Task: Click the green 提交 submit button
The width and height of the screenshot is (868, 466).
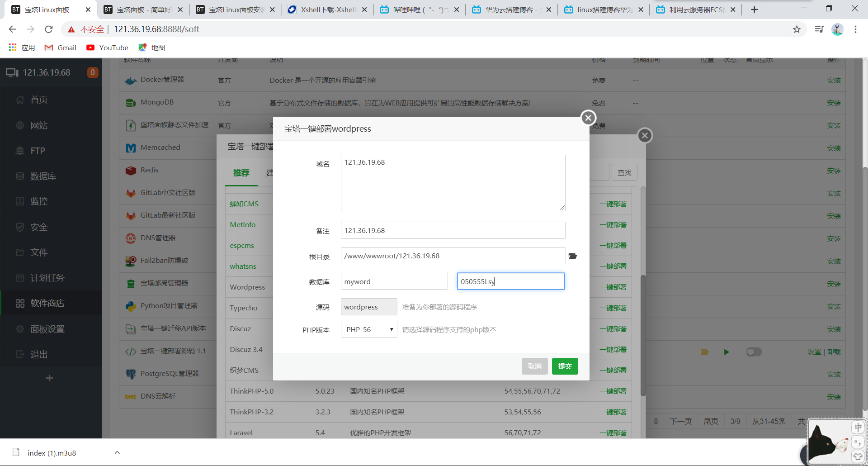Action: (565, 366)
